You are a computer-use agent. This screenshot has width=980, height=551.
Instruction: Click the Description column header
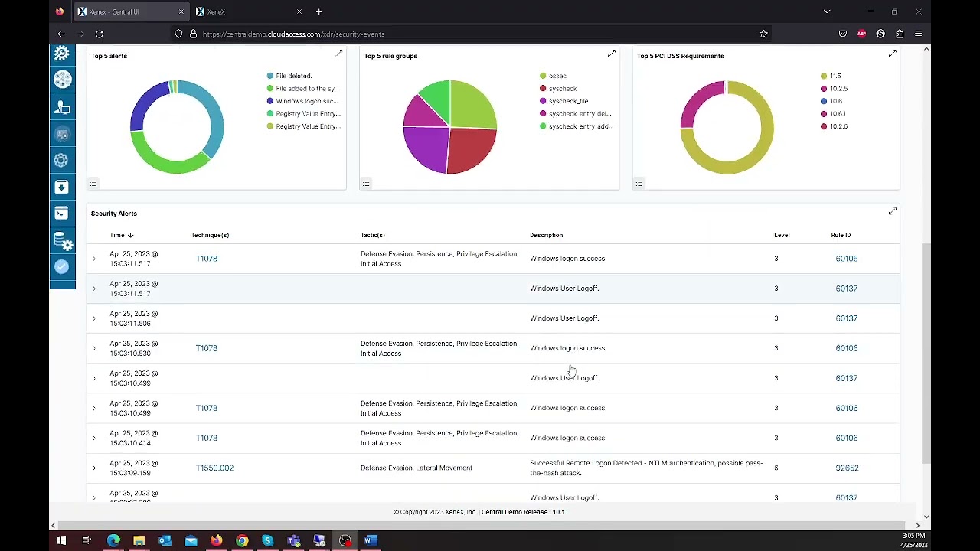[x=546, y=235]
